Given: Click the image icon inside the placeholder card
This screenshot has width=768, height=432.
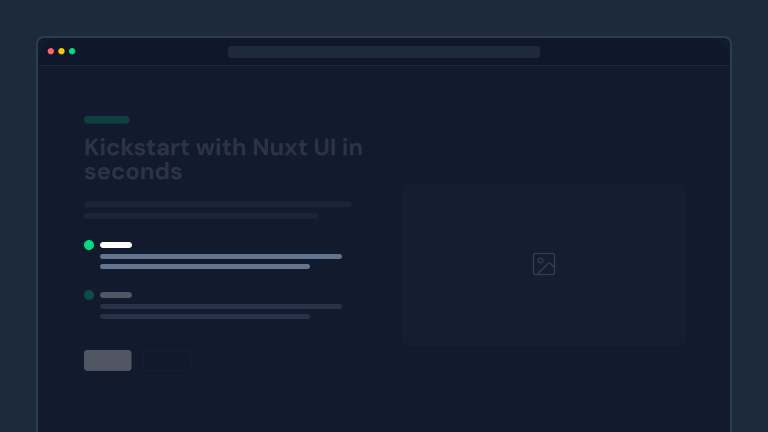Looking at the screenshot, I should [x=544, y=264].
